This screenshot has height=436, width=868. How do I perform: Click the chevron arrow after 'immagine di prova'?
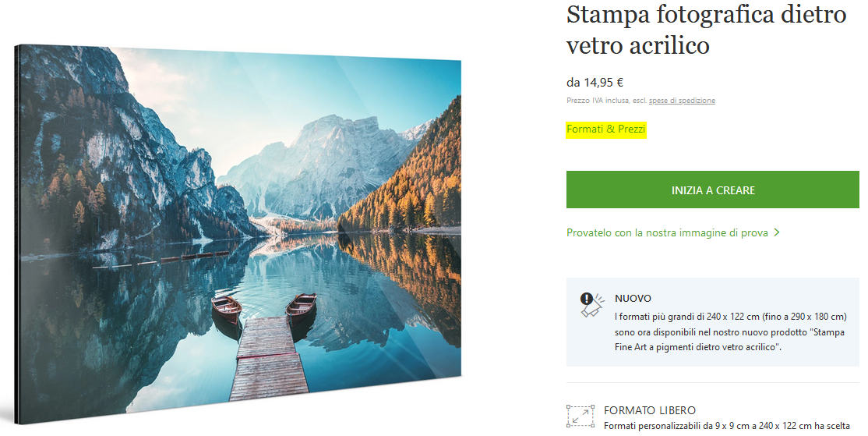(777, 232)
